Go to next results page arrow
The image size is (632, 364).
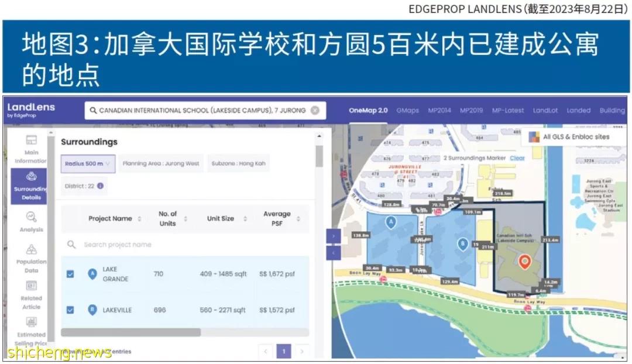tap(302, 352)
